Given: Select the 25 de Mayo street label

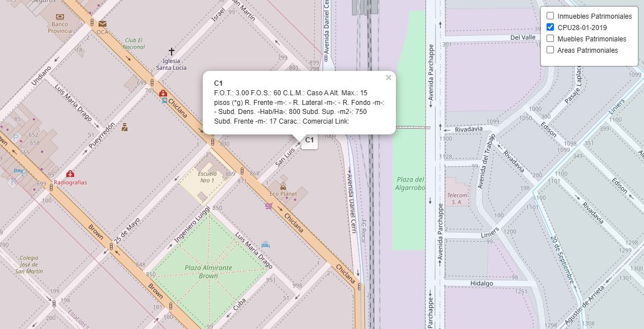Looking at the screenshot, I should tap(127, 231).
